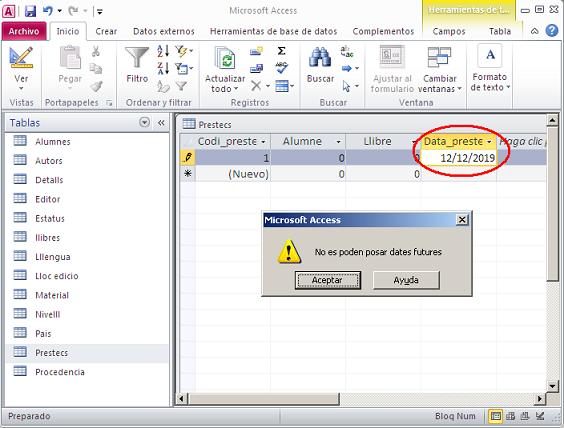The height and width of the screenshot is (428, 564).
Task: Open the Ver view switcher icon
Action: click(21, 58)
